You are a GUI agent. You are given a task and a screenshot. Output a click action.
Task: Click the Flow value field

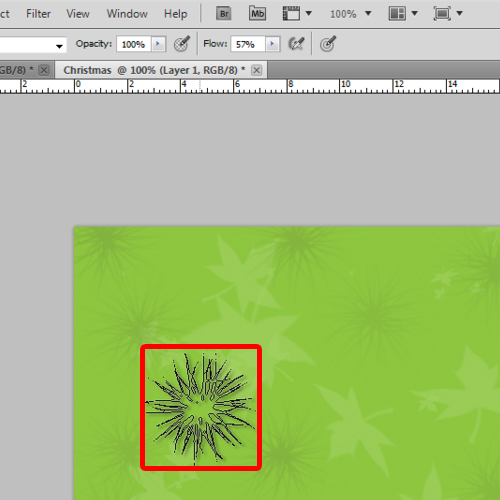(248, 44)
